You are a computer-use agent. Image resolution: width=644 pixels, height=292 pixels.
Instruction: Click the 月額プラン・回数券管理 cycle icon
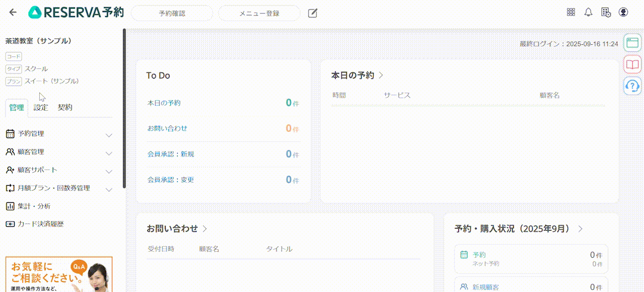point(10,188)
